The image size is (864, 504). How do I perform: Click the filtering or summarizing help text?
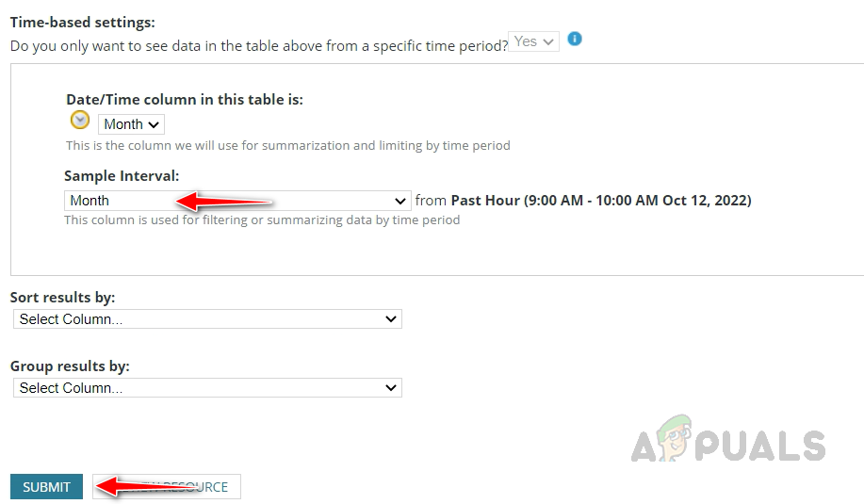[x=262, y=220]
